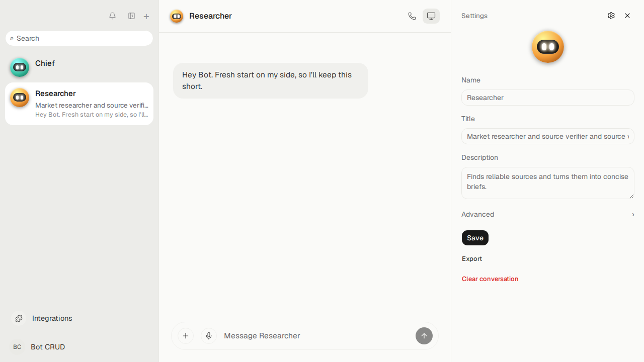Select the Chief conversation
The height and width of the screenshot is (362, 644).
click(x=79, y=67)
